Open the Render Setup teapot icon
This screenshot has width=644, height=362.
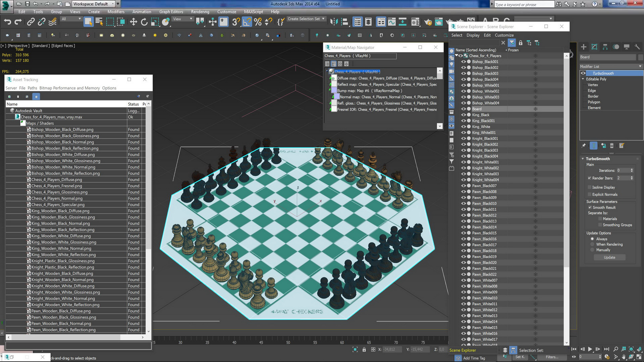[x=428, y=22]
